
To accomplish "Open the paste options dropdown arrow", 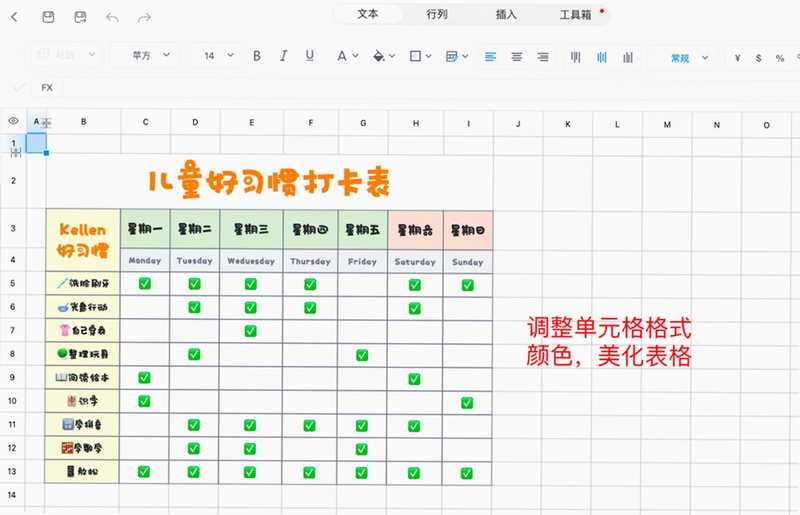I will [x=92, y=54].
